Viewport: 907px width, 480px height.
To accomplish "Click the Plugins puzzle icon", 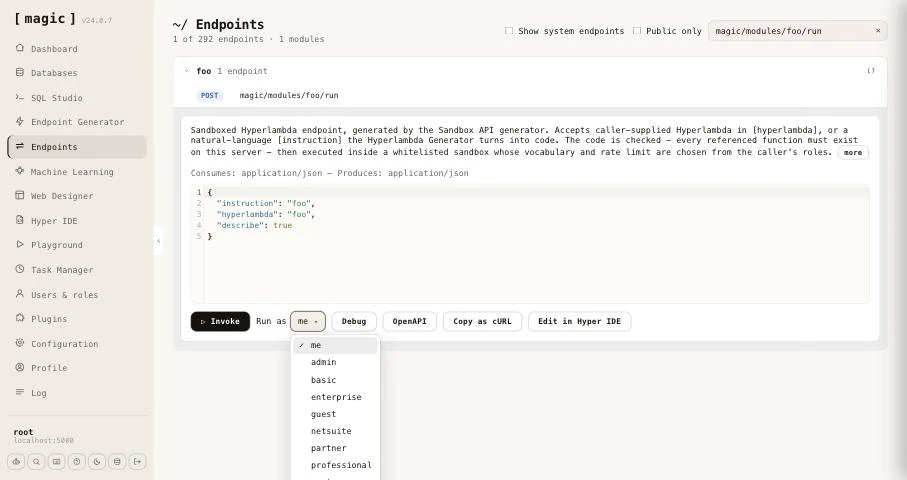I will pos(20,318).
